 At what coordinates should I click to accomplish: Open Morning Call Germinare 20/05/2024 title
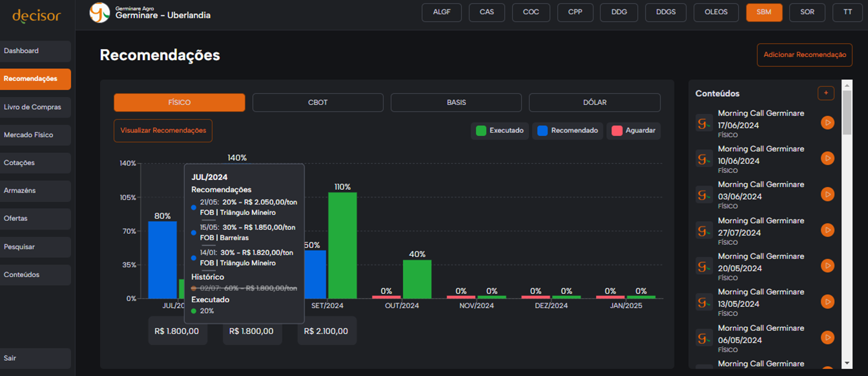[761, 262]
